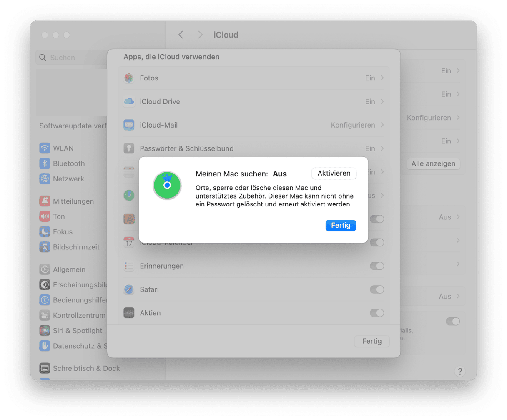Open the Datenschutz hand icon
Viewport: 507px width, 420px height.
(x=45, y=346)
